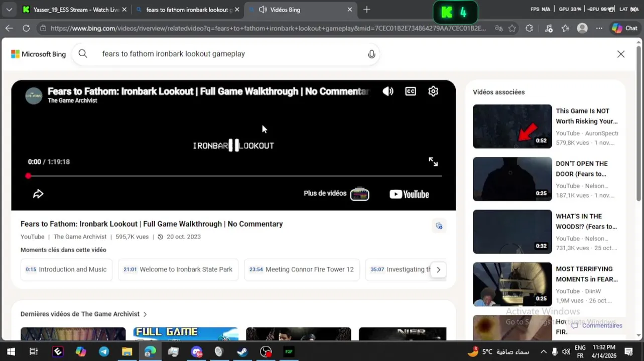The width and height of the screenshot is (644, 361).
Task: Open the Edge 'Settings and more' menu
Action: pyautogui.click(x=599, y=29)
